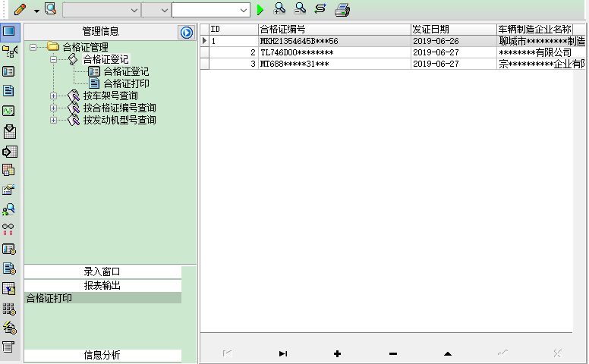589x364 pixels.
Task: Select 按发动机型号查询 in the tree
Action: pos(119,120)
